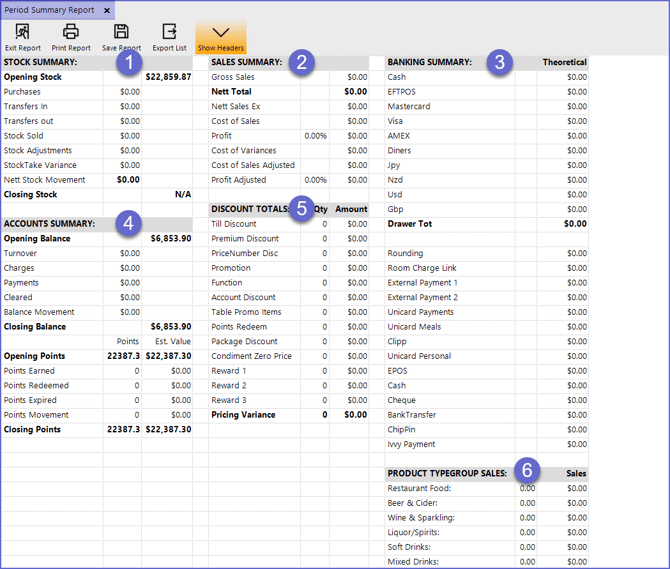
Task: Select the Opening Stock row
Action: 33,77
